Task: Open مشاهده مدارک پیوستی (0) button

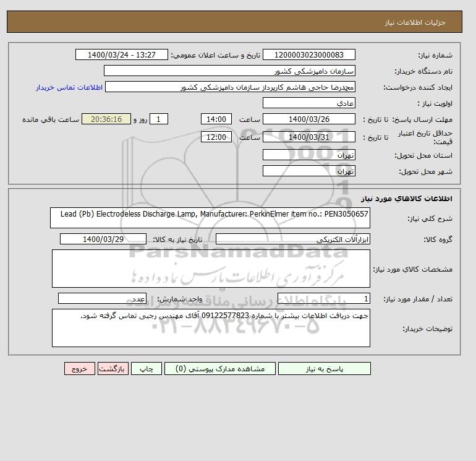Action: (x=220, y=369)
